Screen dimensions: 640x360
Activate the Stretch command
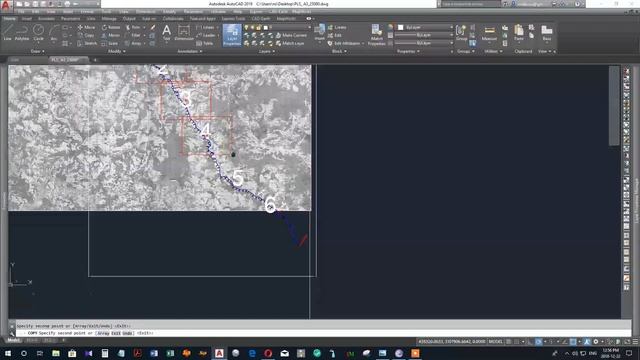pyautogui.click(x=87, y=43)
